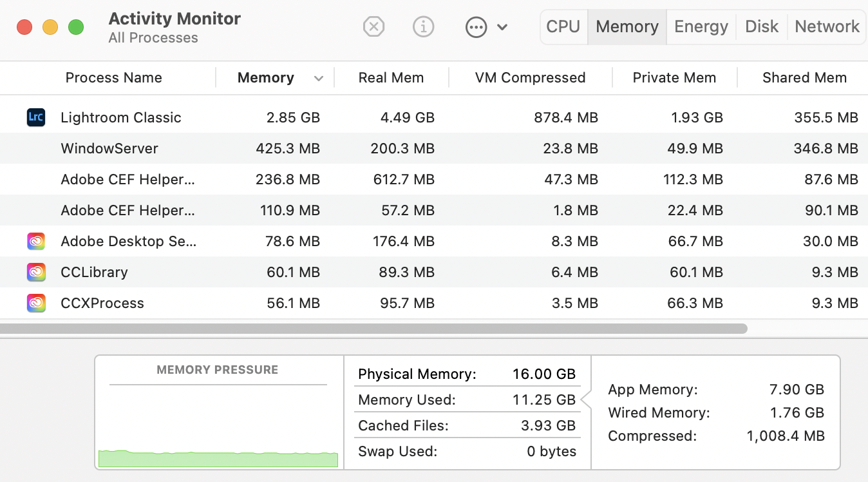The width and height of the screenshot is (868, 482).
Task: Click the 95.7 MB real memory cell
Action: (408, 303)
